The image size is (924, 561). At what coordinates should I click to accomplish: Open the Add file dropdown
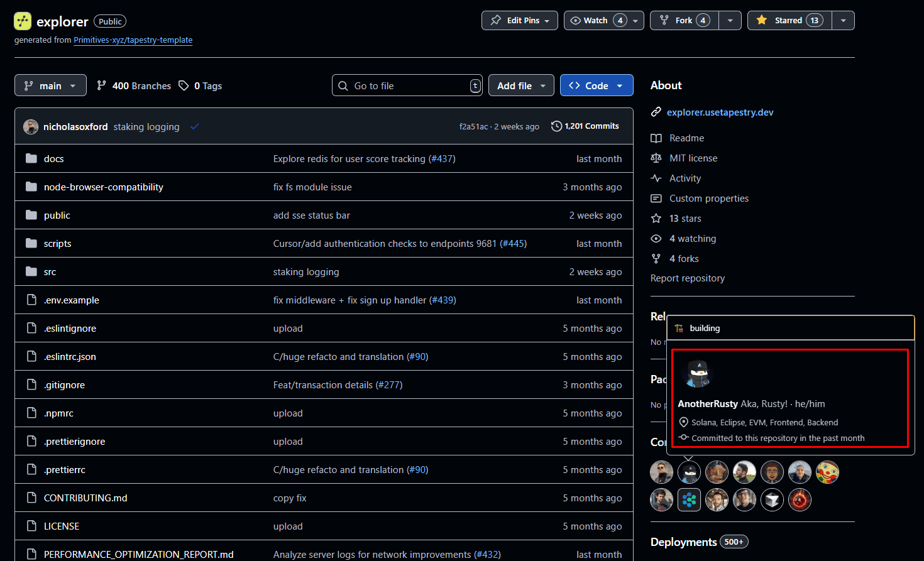point(521,85)
